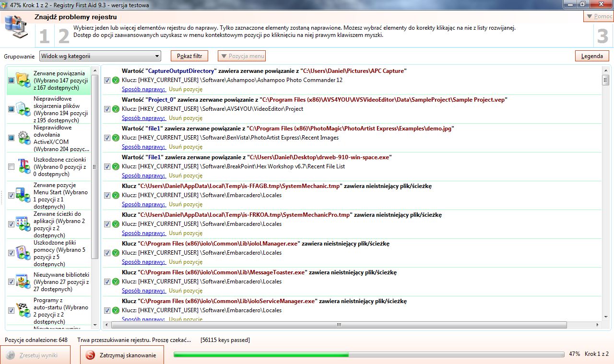Click Zatrzymaj skanowanie to stop scanning
614x364 pixels.
coord(122,355)
